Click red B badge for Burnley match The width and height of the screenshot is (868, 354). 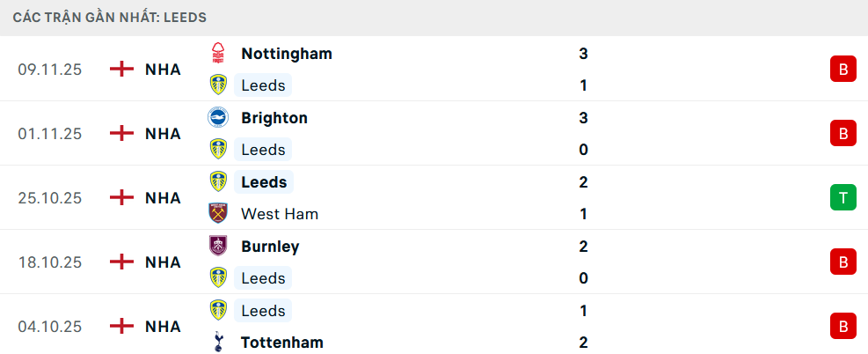coord(842,262)
